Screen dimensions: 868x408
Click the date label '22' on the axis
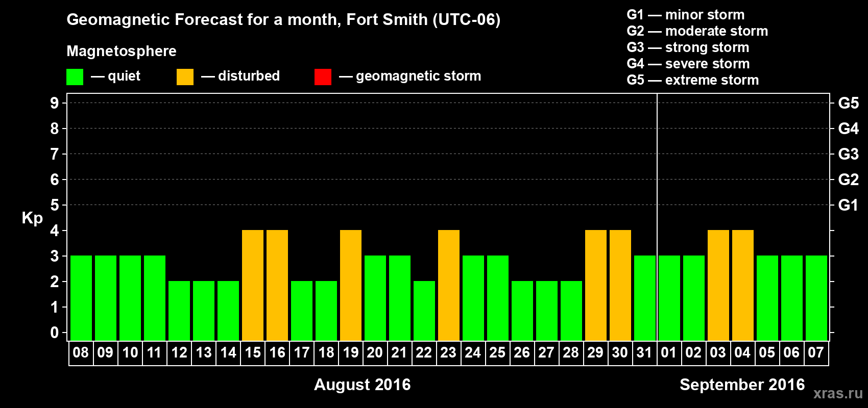coord(424,352)
